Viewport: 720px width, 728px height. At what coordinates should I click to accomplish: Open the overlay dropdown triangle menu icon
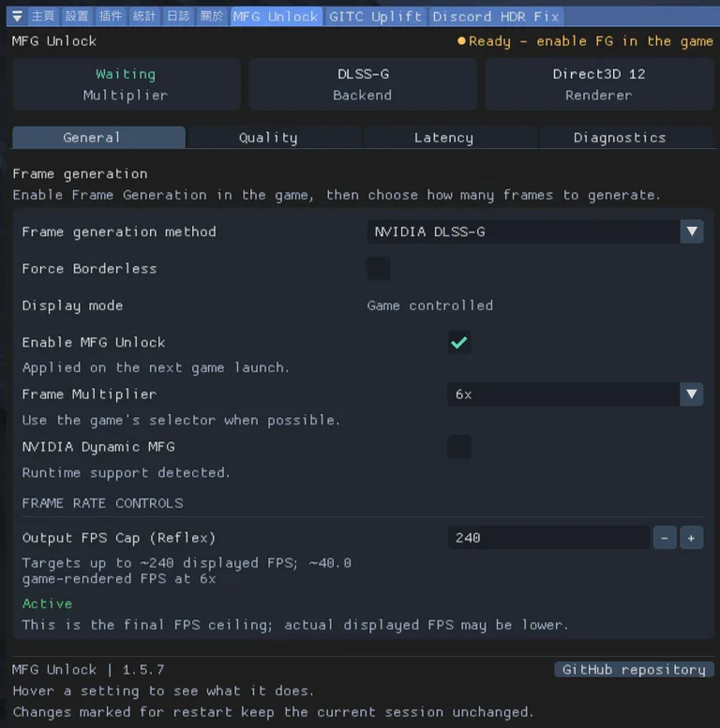click(x=17, y=17)
